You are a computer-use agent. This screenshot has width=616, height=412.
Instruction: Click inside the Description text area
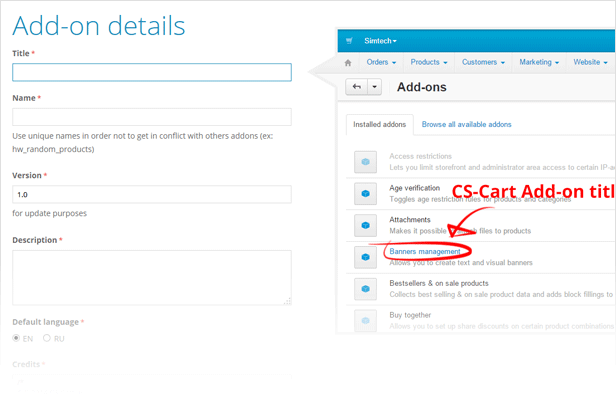[x=152, y=277]
